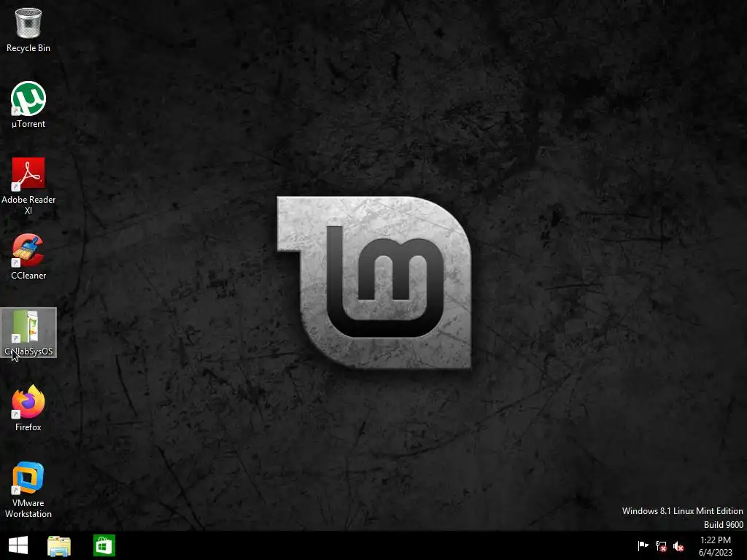Launch the Firefox desktop shortcut

point(28,408)
